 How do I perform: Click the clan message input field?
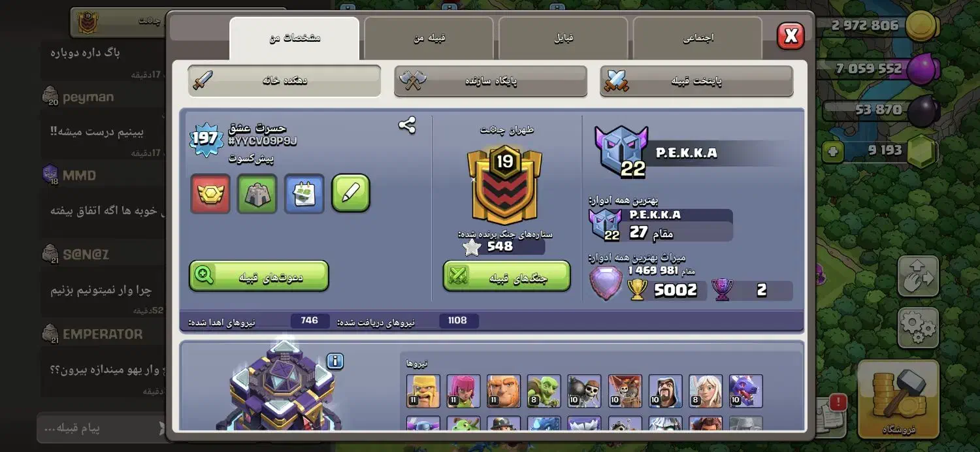click(101, 428)
